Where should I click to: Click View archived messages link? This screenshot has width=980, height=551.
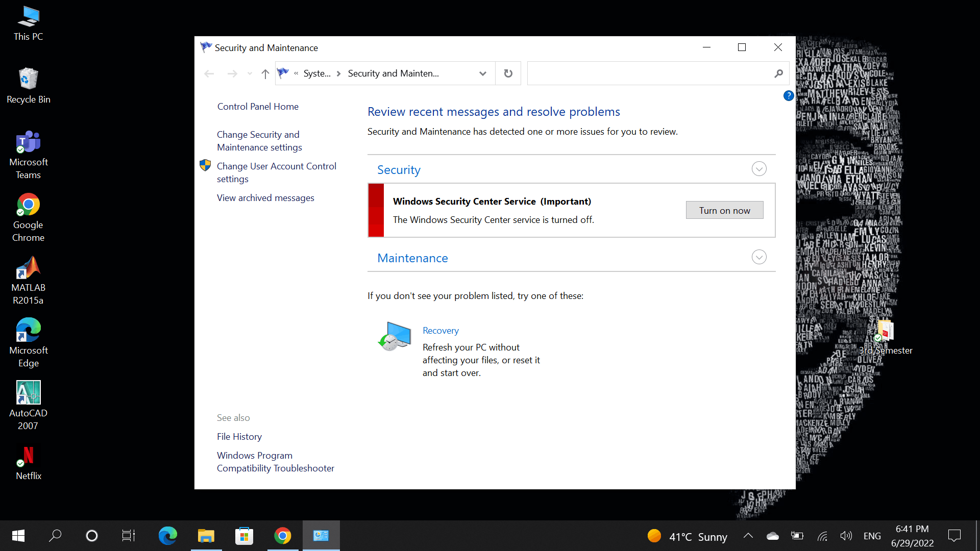(x=265, y=198)
